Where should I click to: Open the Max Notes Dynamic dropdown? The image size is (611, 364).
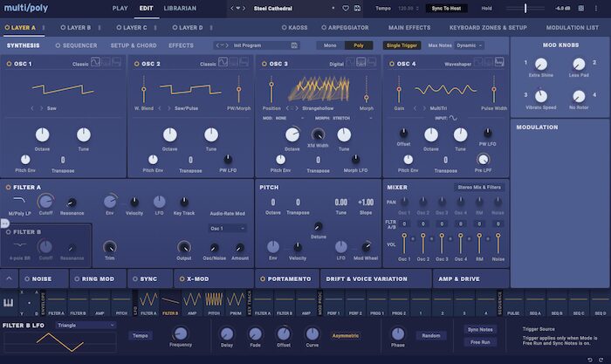coord(470,45)
